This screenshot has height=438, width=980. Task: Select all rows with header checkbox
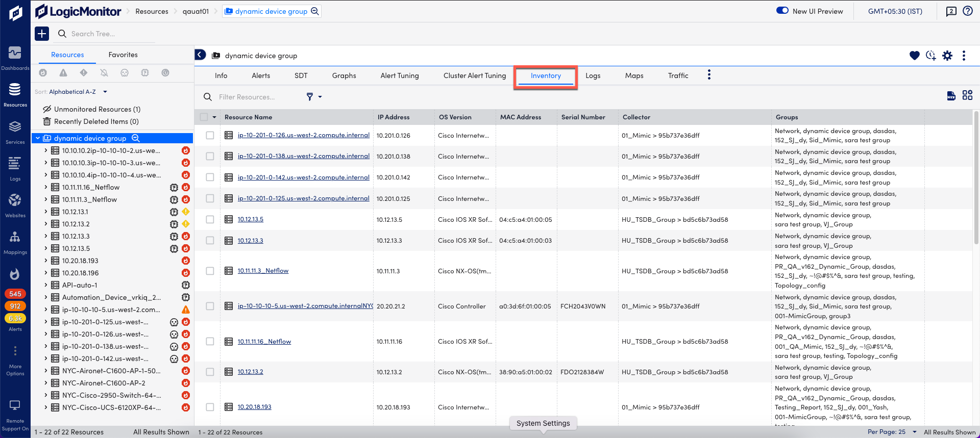[x=204, y=117]
